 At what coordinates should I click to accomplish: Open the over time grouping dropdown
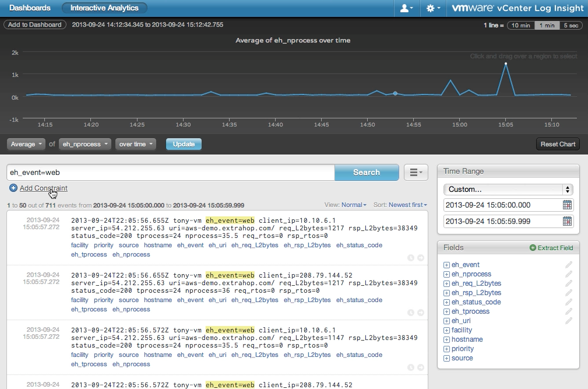point(135,144)
